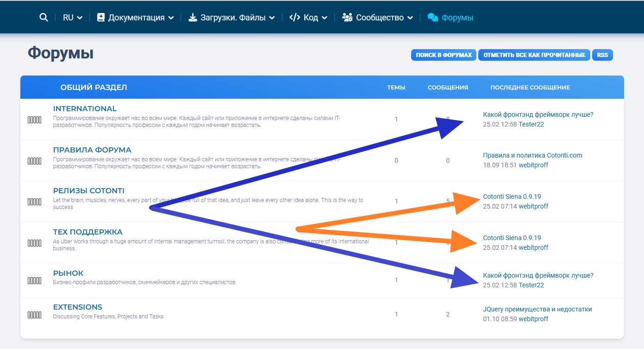644x349 pixels.
Task: Open JQuery преимущества и недостатки topic
Action: (537, 309)
